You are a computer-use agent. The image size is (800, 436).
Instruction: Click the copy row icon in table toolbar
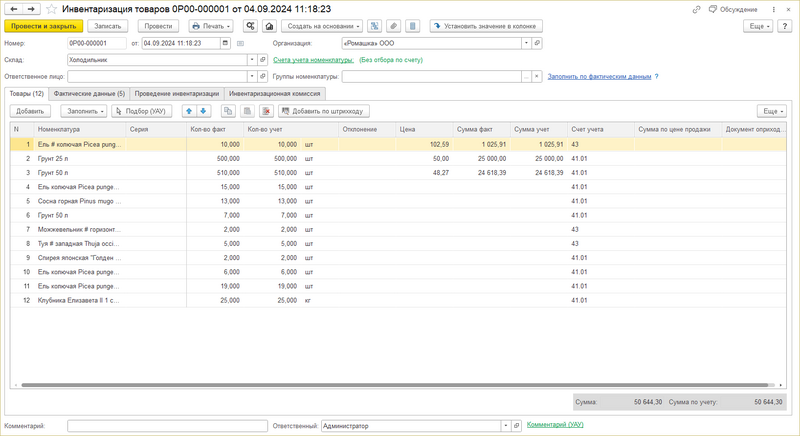228,111
